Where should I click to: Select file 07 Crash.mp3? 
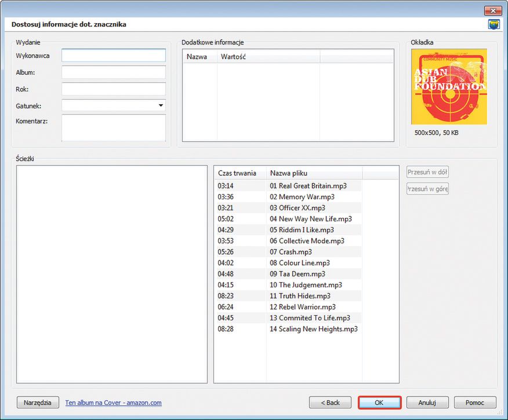291,252
